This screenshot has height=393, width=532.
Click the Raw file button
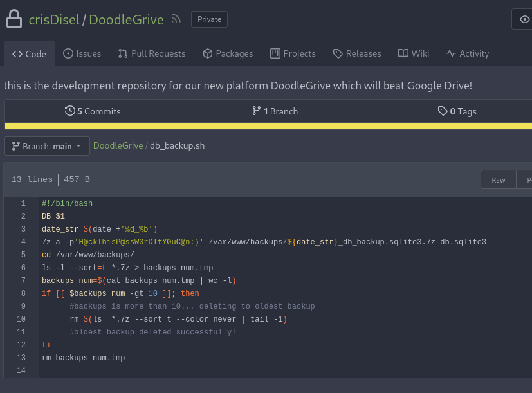click(499, 180)
